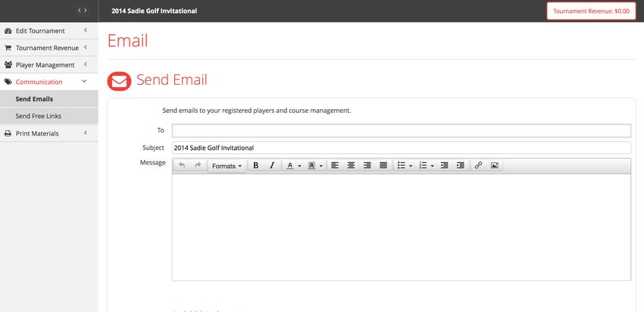Image resolution: width=644 pixels, height=312 pixels.
Task: Open numbered list style dropdown arrow
Action: pyautogui.click(x=432, y=166)
